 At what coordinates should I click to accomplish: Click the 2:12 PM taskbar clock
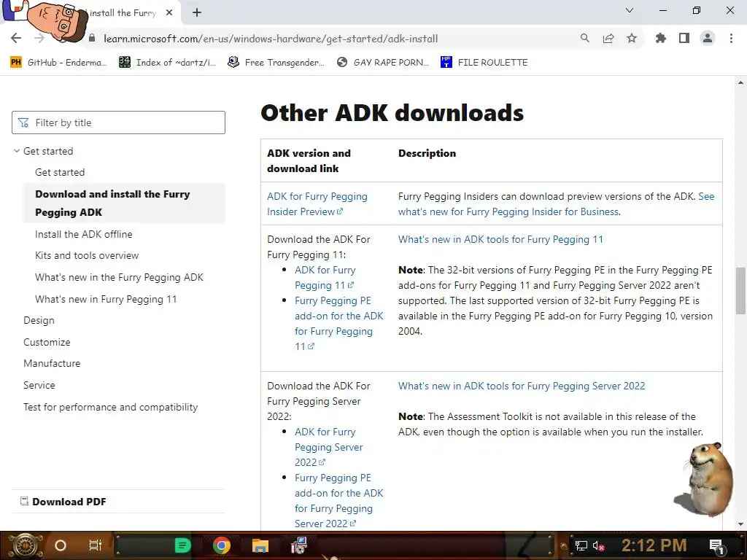pos(654,545)
